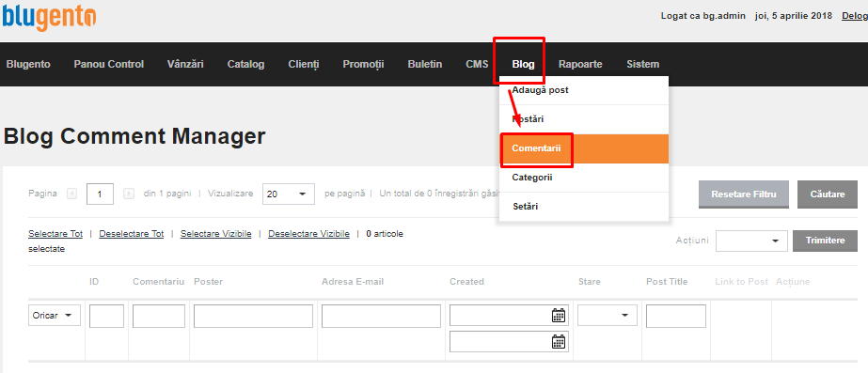
Task: Go to next page arrow
Action: [x=129, y=194]
